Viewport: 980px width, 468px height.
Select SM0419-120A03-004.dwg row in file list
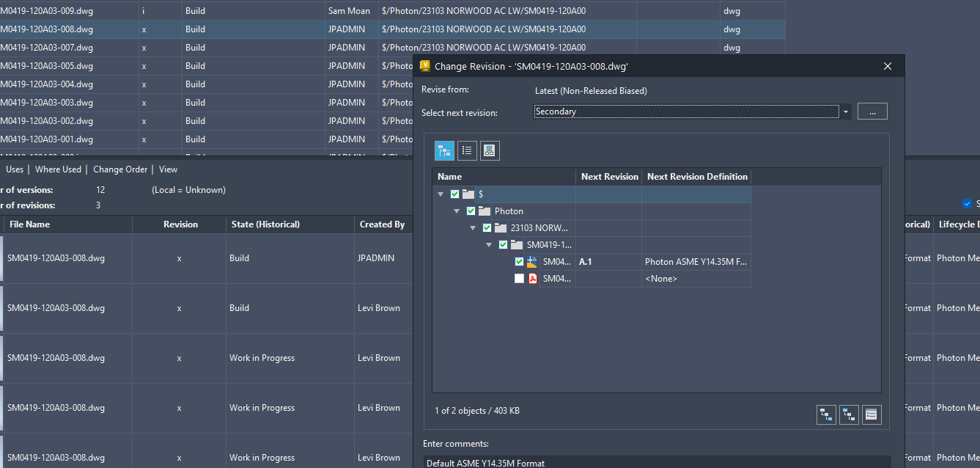pos(207,84)
